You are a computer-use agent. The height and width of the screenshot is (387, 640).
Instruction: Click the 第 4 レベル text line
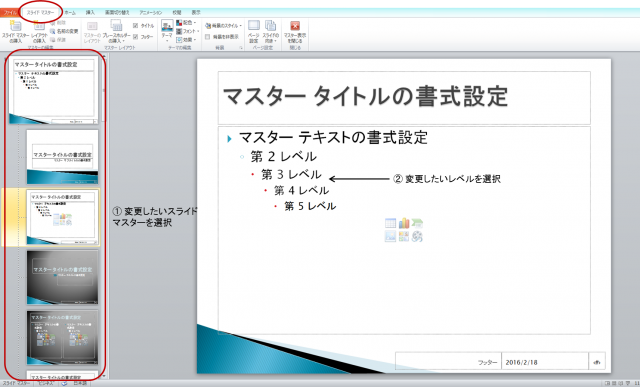pos(301,190)
